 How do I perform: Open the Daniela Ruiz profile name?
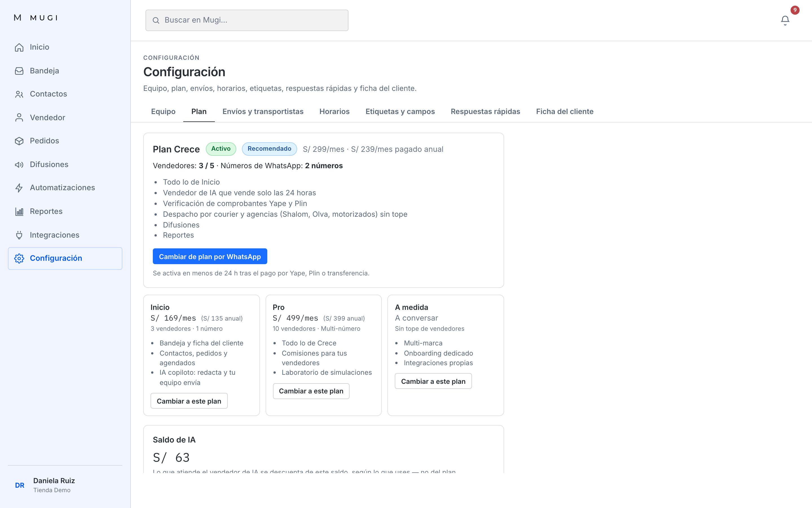(54, 481)
